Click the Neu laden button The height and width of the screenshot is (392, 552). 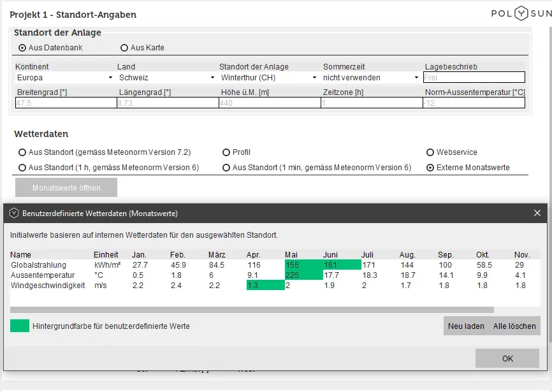[466, 326]
